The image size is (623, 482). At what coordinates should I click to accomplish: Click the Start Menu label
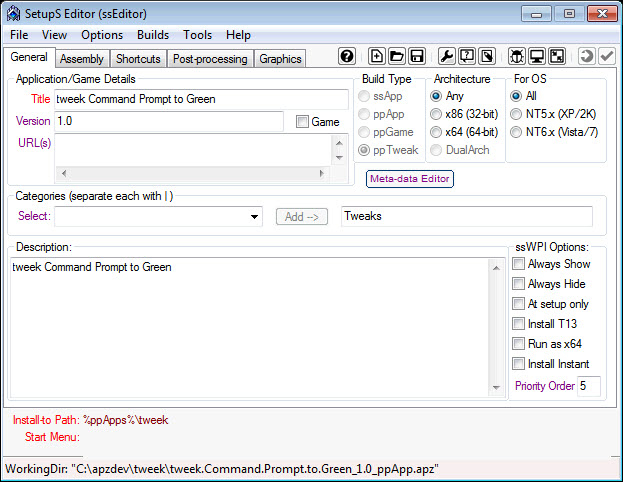tap(52, 437)
